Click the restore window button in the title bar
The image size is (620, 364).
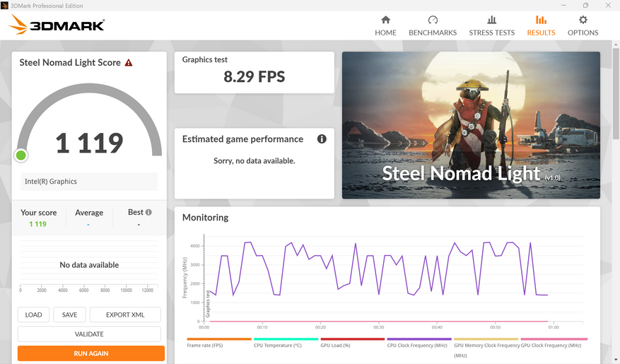(x=585, y=6)
